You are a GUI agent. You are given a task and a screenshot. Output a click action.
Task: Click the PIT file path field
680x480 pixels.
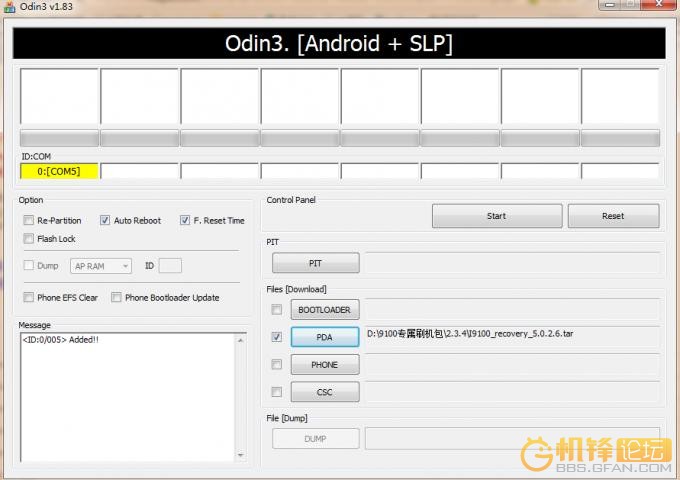pos(512,263)
